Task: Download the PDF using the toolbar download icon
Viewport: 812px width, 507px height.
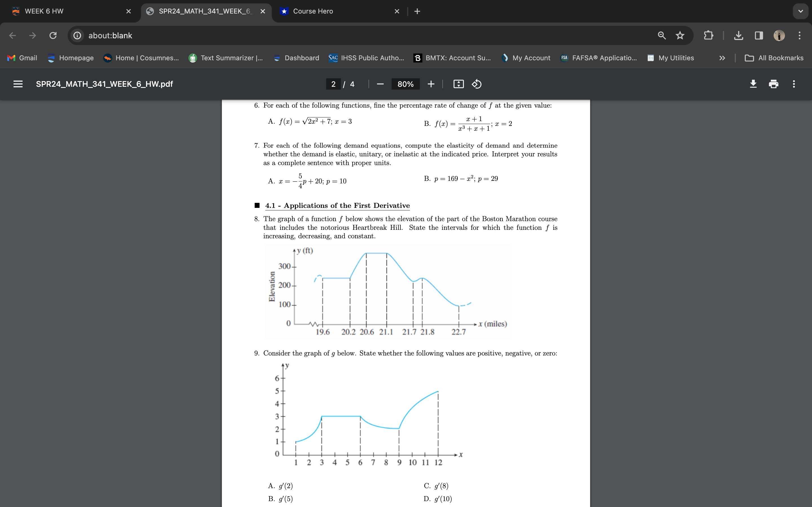Action: [x=754, y=84]
